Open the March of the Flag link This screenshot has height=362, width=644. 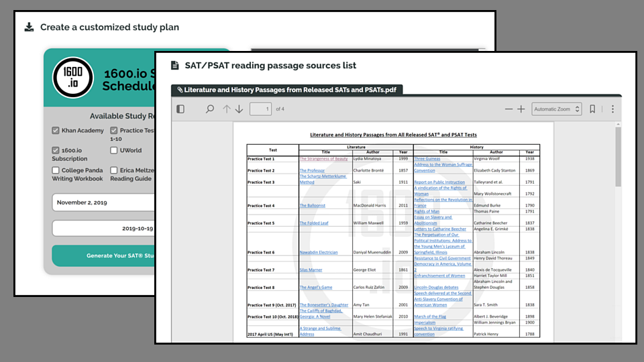[430, 316]
